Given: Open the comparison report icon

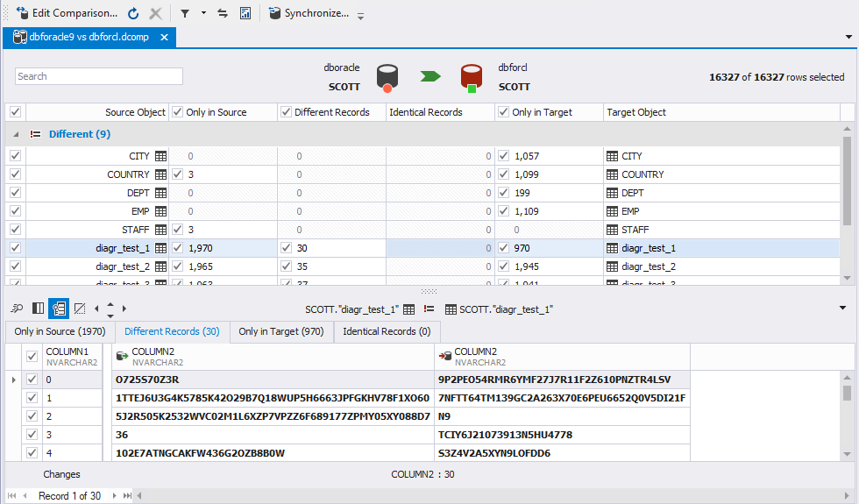Looking at the screenshot, I should 245,13.
